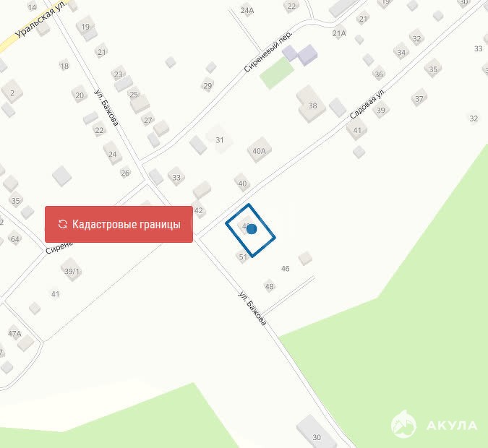Viewport: 488px width, 448px height.
Task: Select the purple buildings on Сиреневый пер.
Action: click(x=300, y=55)
